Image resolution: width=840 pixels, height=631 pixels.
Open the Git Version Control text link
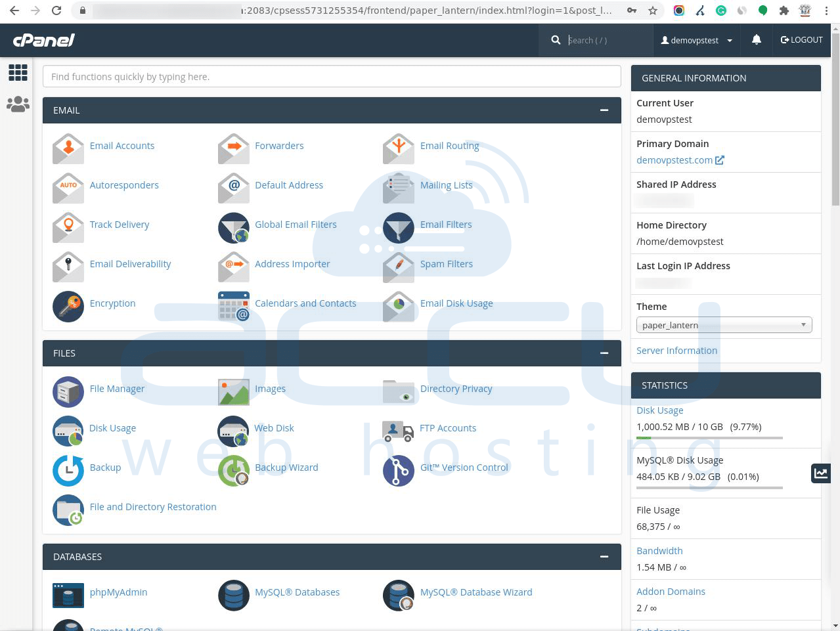[464, 468]
